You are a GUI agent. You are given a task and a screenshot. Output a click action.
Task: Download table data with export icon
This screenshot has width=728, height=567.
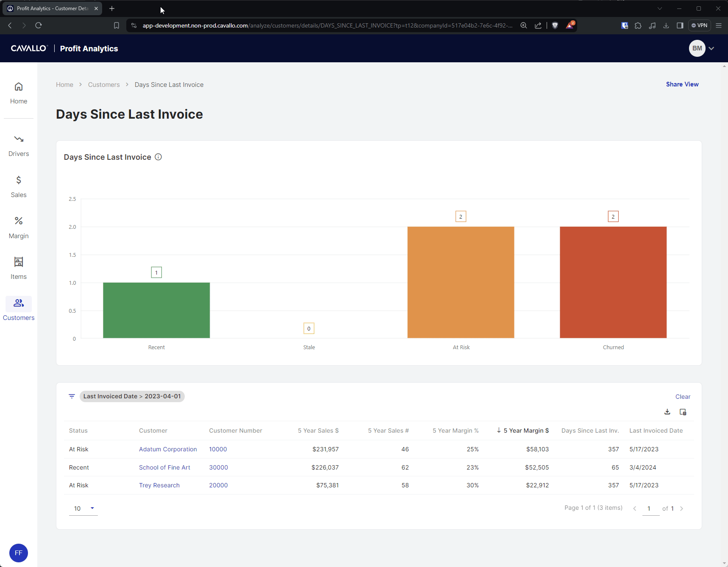667,412
